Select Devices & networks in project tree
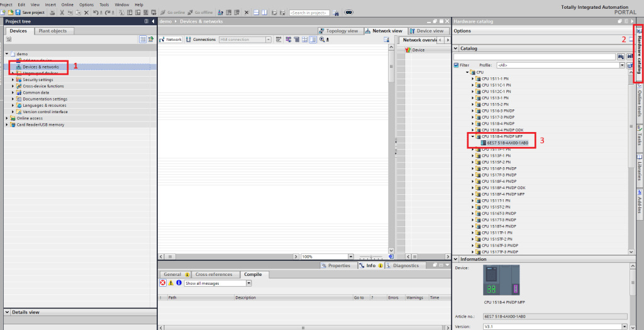 41,67
